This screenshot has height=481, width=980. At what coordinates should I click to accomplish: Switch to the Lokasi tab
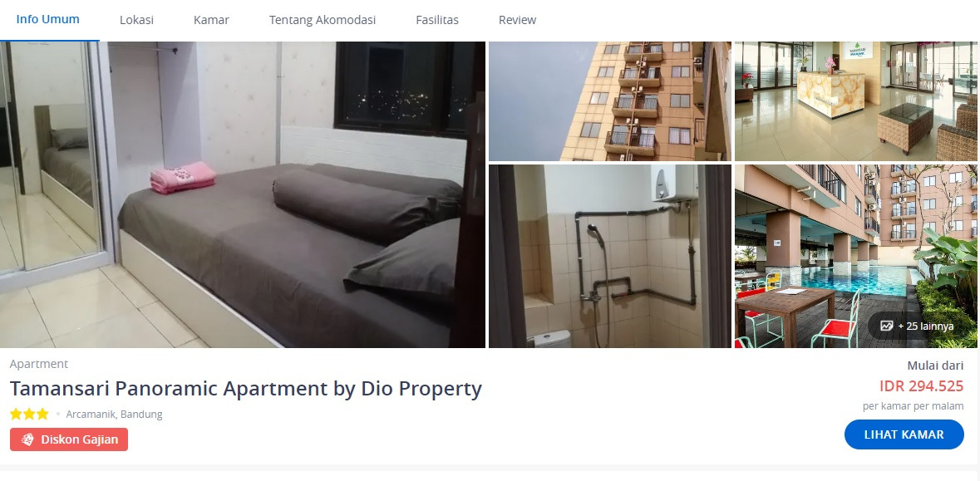coord(136,20)
